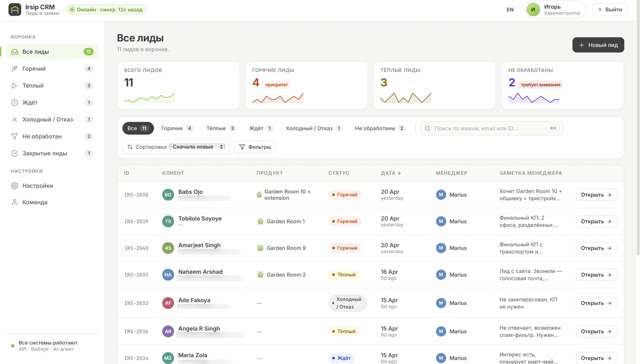The height and width of the screenshot is (364, 640).
Task: Click the product text Garden Room 10 + extension
Action: (288, 195)
